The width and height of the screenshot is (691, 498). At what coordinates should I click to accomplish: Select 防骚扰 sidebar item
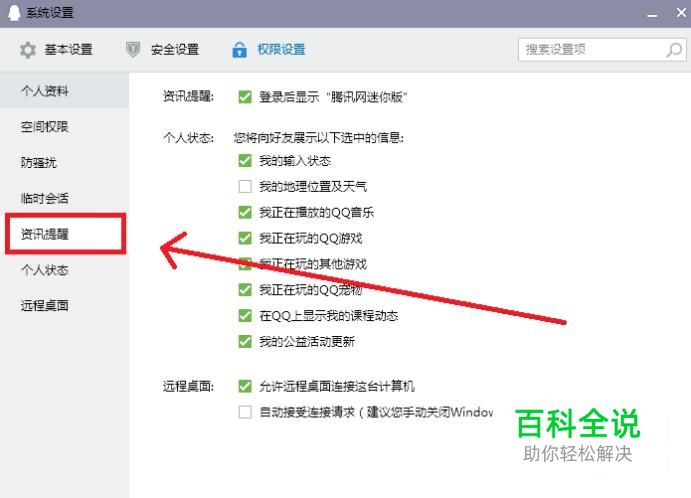[x=64, y=163]
